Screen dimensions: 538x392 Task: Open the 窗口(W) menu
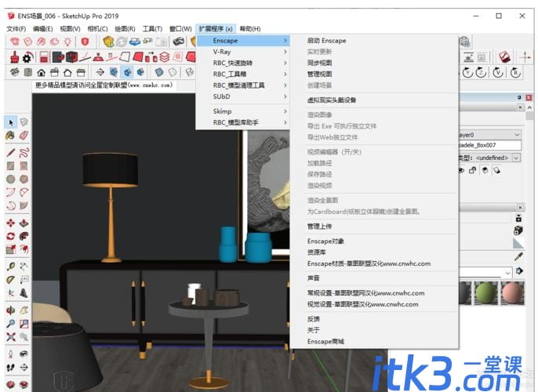click(x=180, y=29)
